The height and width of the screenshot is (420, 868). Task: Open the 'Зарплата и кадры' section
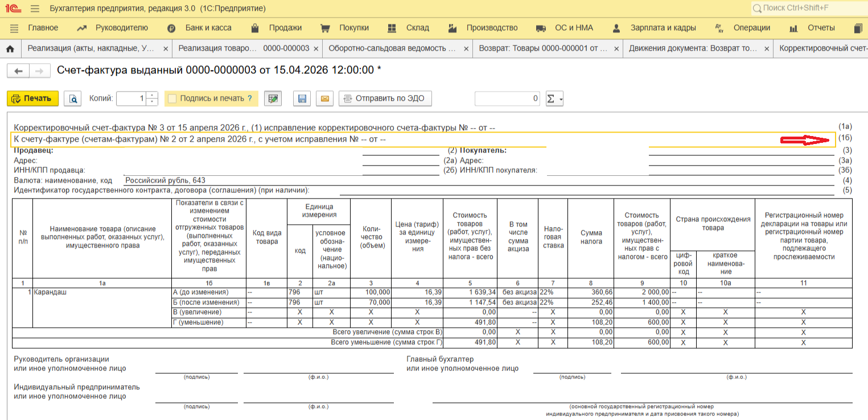click(x=663, y=28)
